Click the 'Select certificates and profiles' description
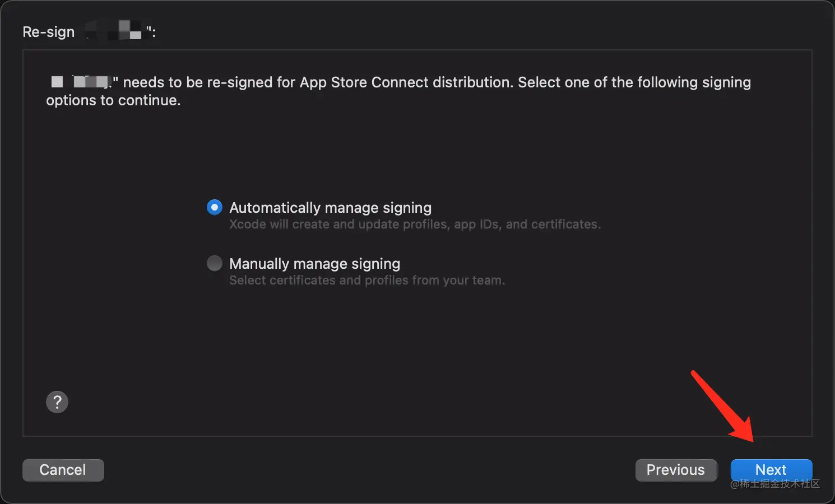This screenshot has height=504, width=835. (367, 281)
